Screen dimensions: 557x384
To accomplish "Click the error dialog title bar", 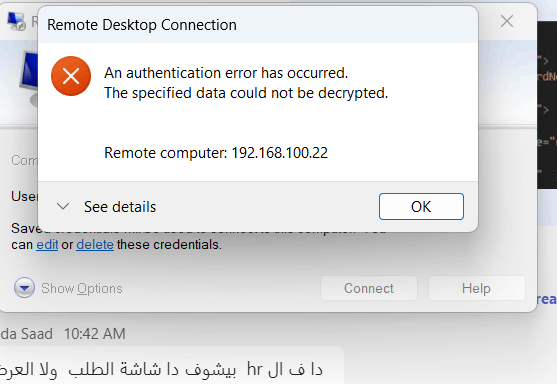I will 258,25.
